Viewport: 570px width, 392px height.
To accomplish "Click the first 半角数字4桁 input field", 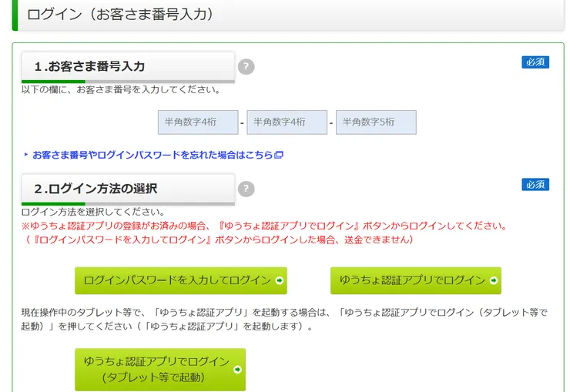I will [x=198, y=122].
